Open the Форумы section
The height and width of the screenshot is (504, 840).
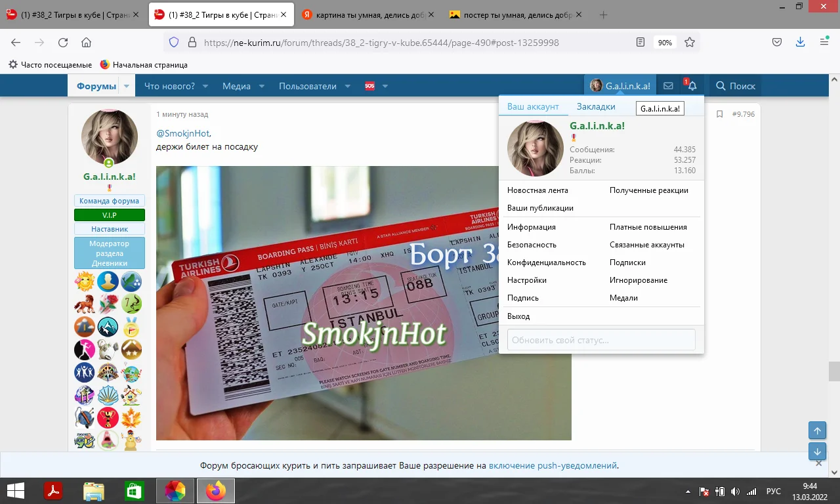96,86
